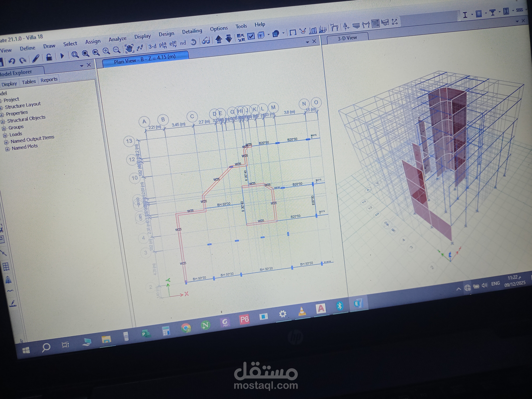Open dropdown arrow beside solid octagon icon
The height and width of the screenshot is (399, 532).
coord(283,33)
